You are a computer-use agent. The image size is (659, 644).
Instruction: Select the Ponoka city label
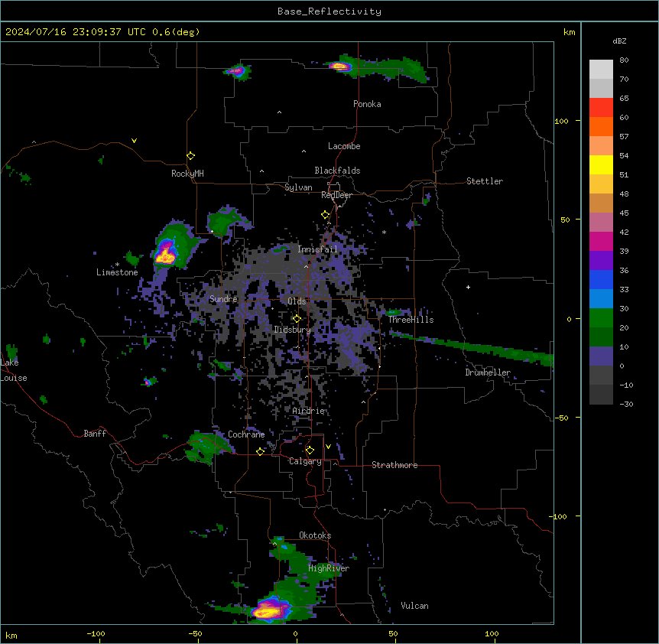click(x=367, y=104)
